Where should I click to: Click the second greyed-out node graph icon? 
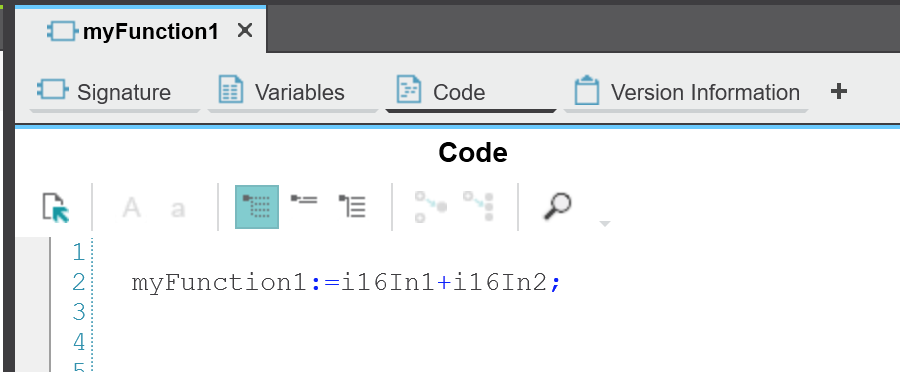[479, 207]
